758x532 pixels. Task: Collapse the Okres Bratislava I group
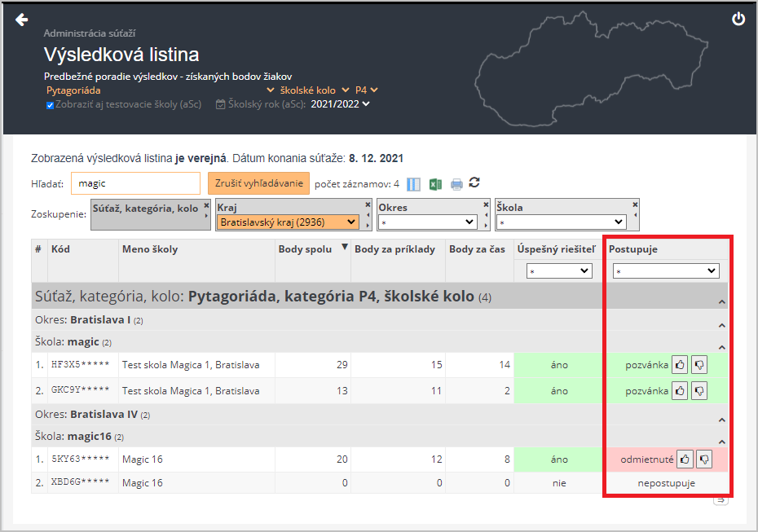coord(722,325)
